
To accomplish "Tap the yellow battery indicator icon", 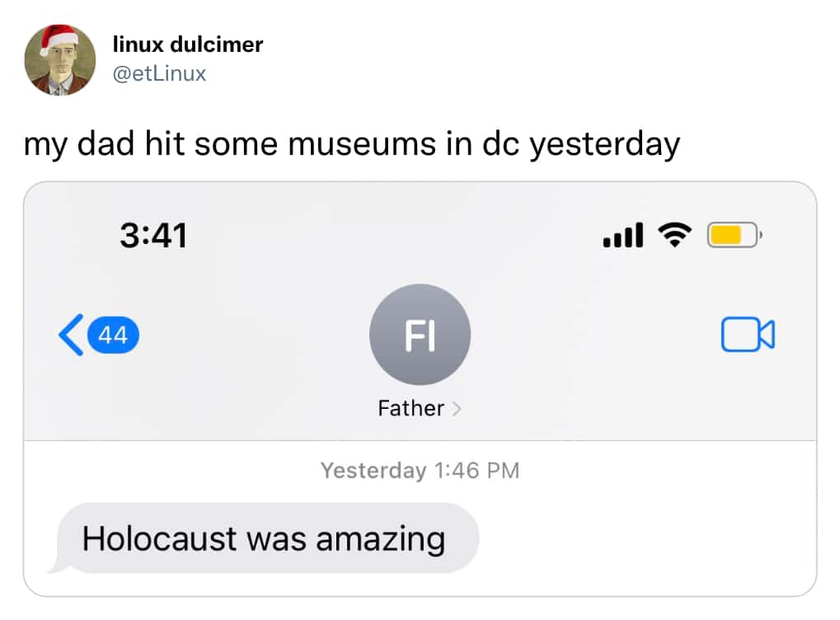I will [x=734, y=235].
